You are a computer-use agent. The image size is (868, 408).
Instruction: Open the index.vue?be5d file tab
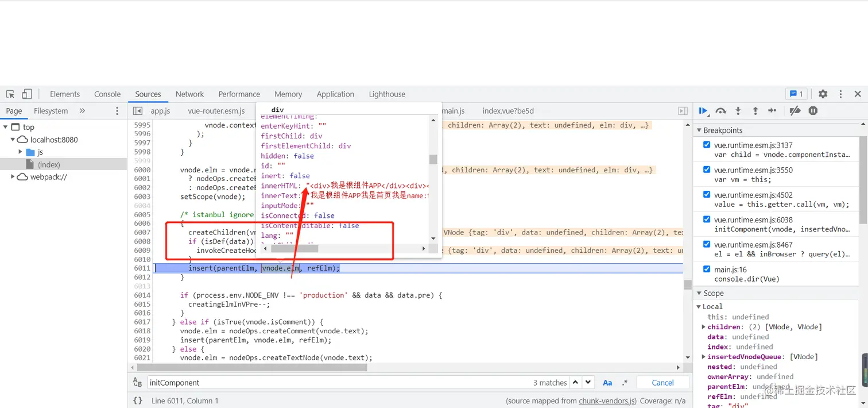[x=508, y=111]
